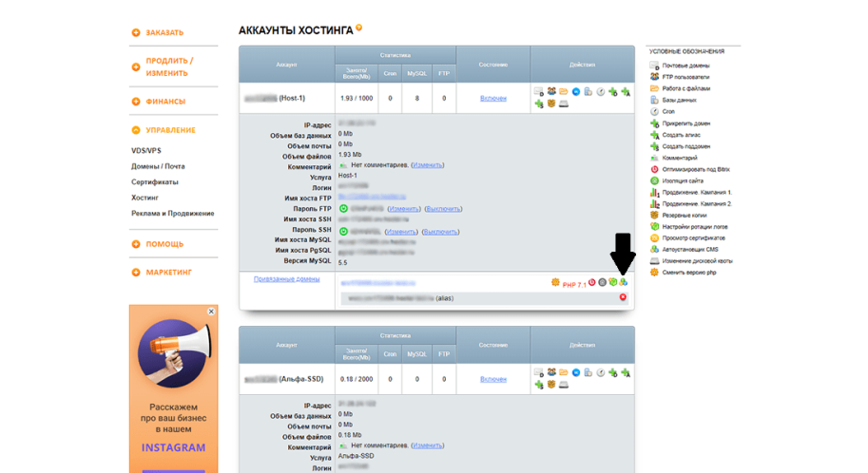Click Изменить link for FTP password
Image resolution: width=868 pixels, height=473 pixels.
(x=403, y=209)
